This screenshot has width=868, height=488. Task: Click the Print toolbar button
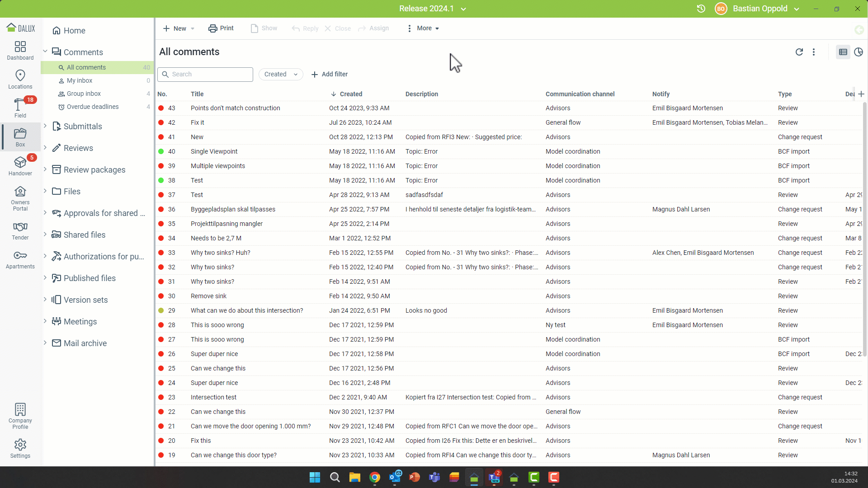(221, 28)
